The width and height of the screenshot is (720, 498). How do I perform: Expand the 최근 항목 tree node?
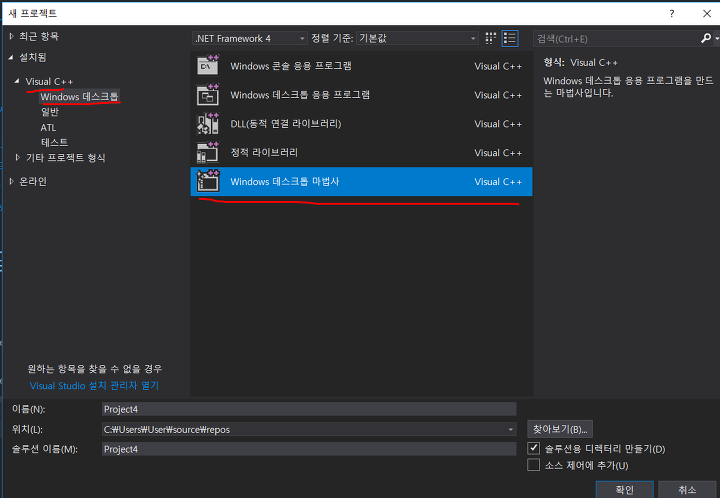pyautogui.click(x=11, y=36)
